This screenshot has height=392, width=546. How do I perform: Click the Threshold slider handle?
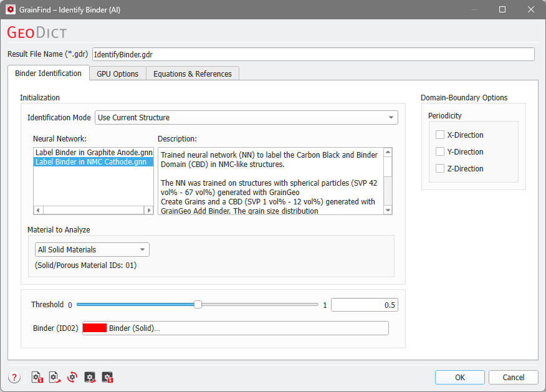(198, 305)
